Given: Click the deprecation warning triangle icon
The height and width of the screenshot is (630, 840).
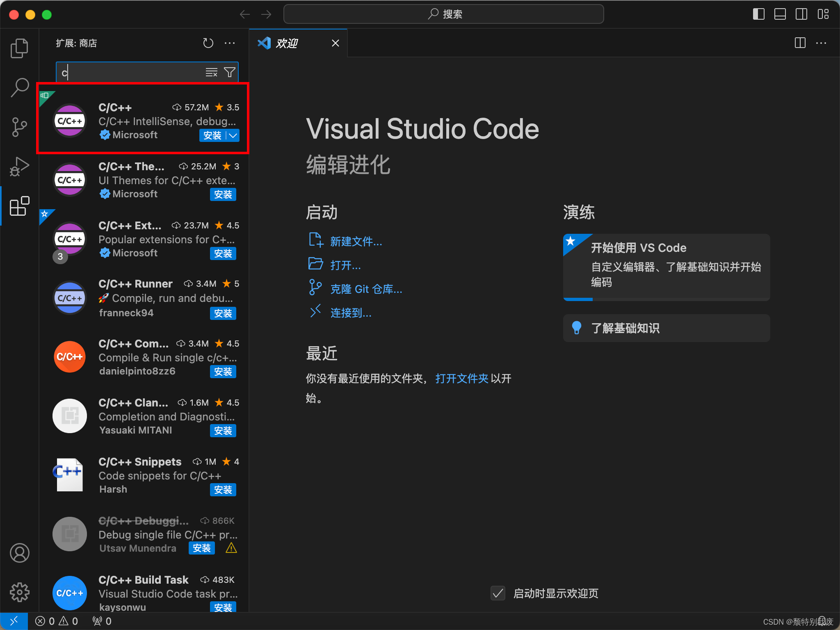Looking at the screenshot, I should [x=231, y=548].
